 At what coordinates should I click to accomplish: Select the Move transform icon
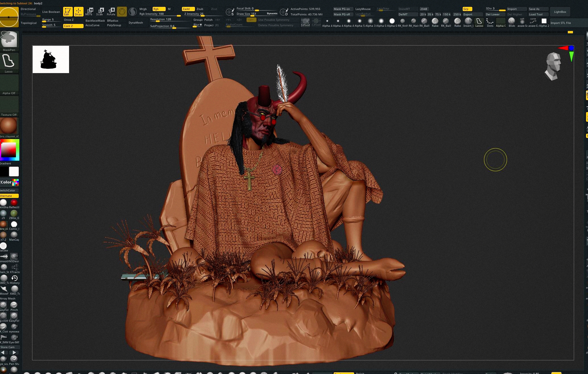pos(89,12)
